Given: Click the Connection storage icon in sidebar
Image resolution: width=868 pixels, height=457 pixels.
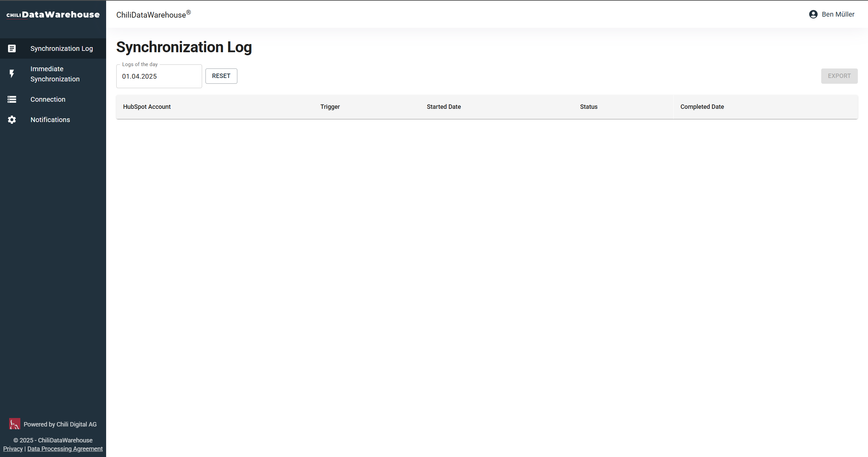Looking at the screenshot, I should click(12, 99).
